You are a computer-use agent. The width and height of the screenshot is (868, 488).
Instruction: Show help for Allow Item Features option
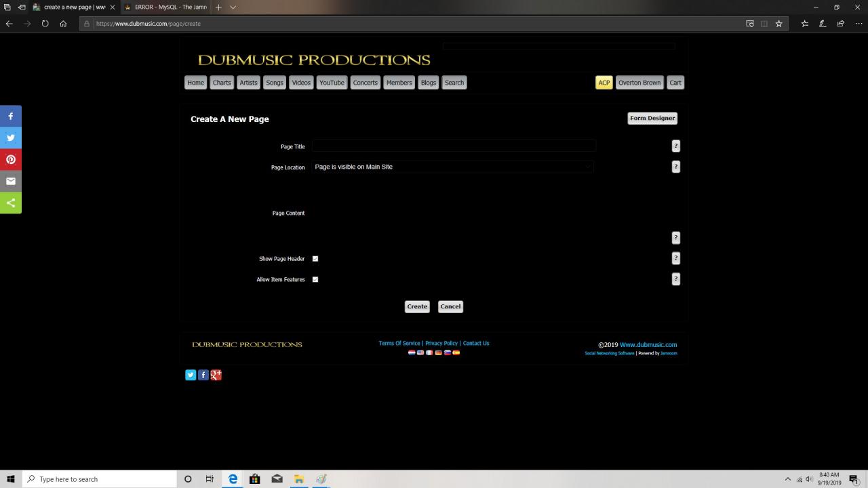[675, 279]
